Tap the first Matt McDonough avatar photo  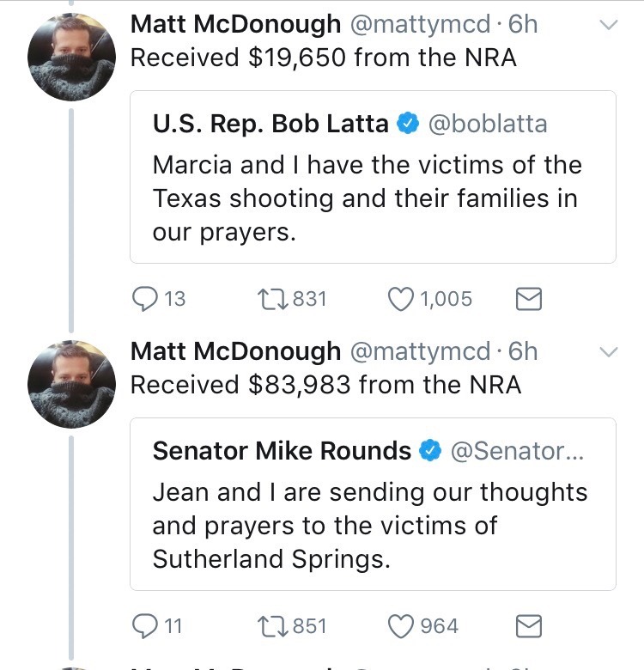pos(72,58)
